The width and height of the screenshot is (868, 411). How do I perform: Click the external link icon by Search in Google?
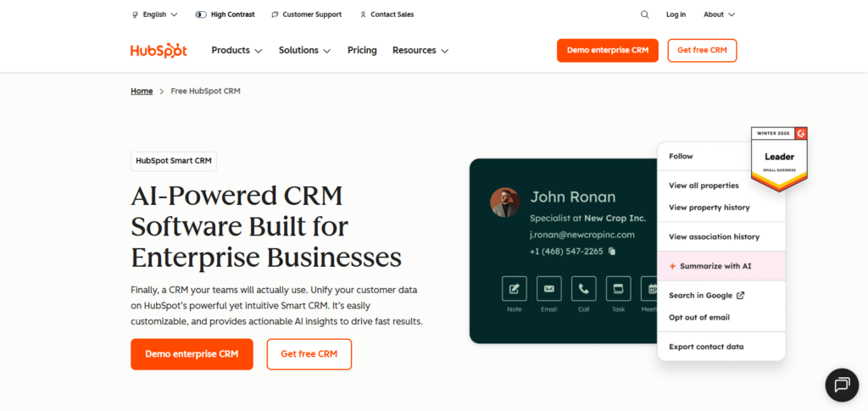pos(741,296)
